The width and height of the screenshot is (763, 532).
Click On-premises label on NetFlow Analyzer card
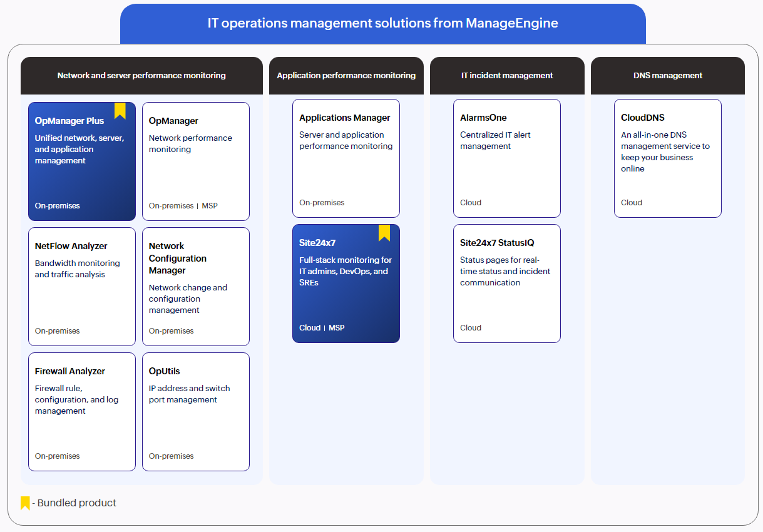[58, 331]
